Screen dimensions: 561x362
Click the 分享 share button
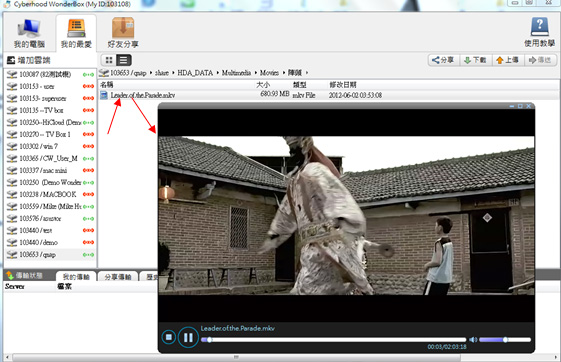pos(443,60)
